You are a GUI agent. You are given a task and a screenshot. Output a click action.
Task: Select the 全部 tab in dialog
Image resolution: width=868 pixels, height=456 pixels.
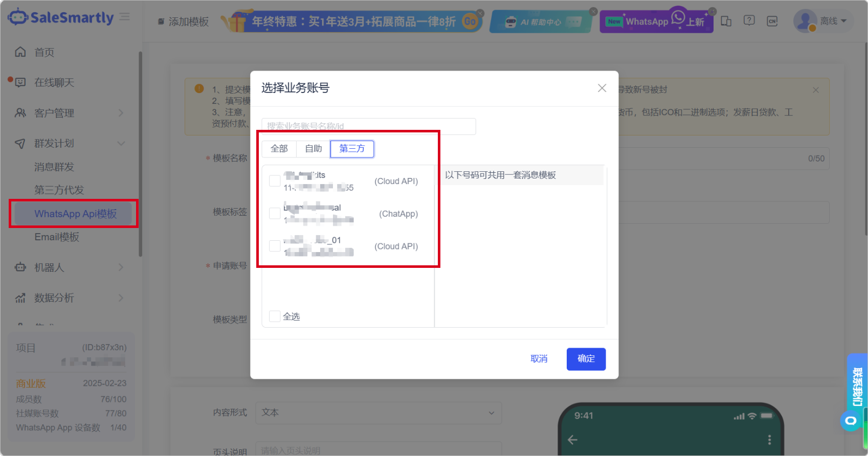(x=279, y=149)
